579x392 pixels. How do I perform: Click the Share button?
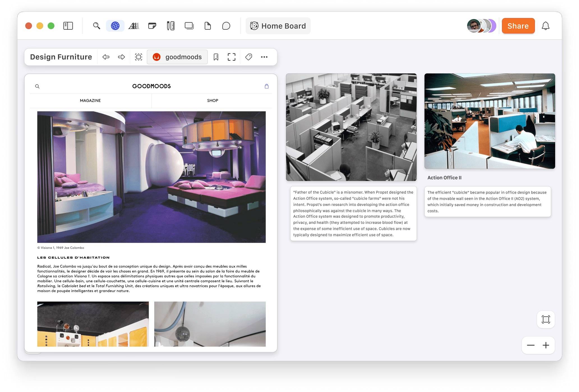click(518, 26)
